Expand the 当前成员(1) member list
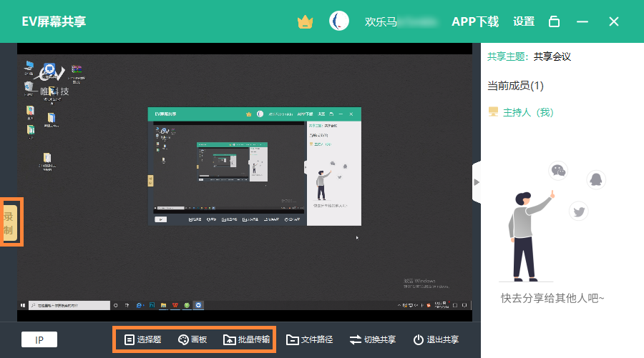644x358 pixels. (x=515, y=86)
